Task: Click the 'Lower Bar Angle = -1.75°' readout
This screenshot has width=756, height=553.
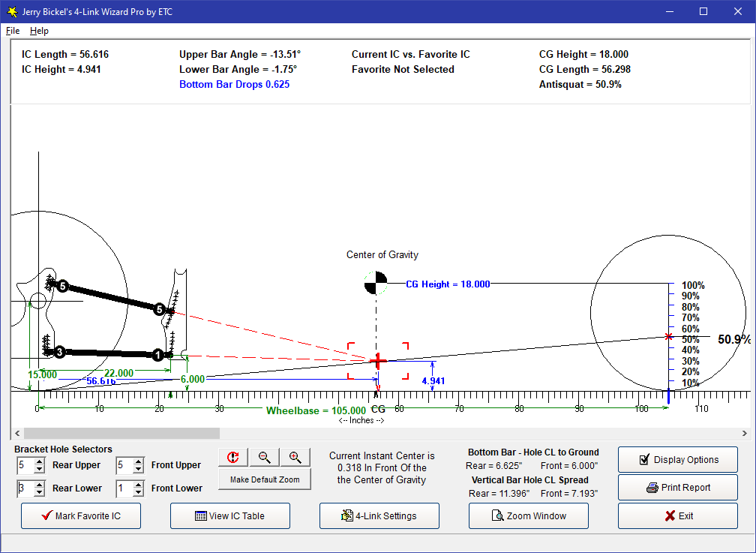Action: pos(238,70)
